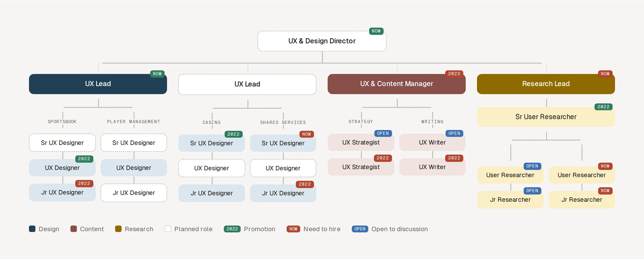Click 2022 badge on UX & Content Manager
The height and width of the screenshot is (259, 644).
click(x=454, y=74)
